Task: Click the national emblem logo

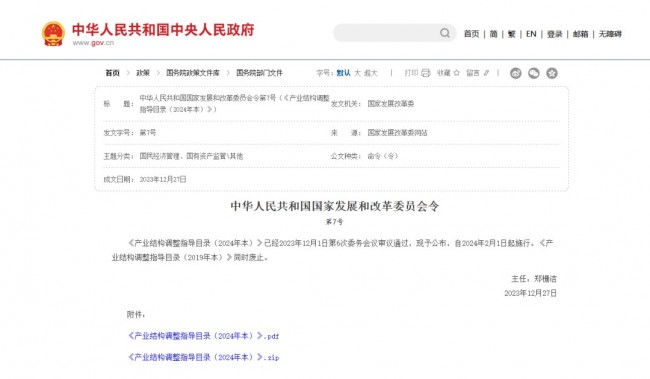Action: (x=53, y=34)
